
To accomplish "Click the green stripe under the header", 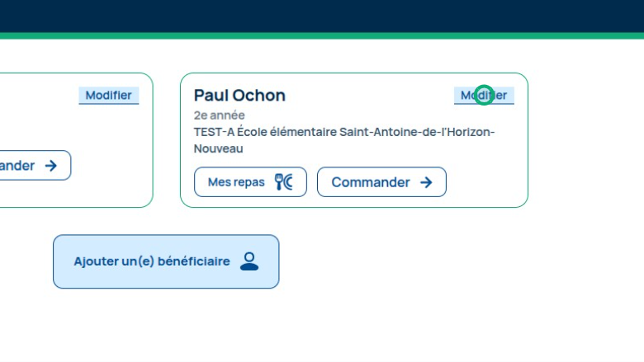I will click(x=322, y=35).
